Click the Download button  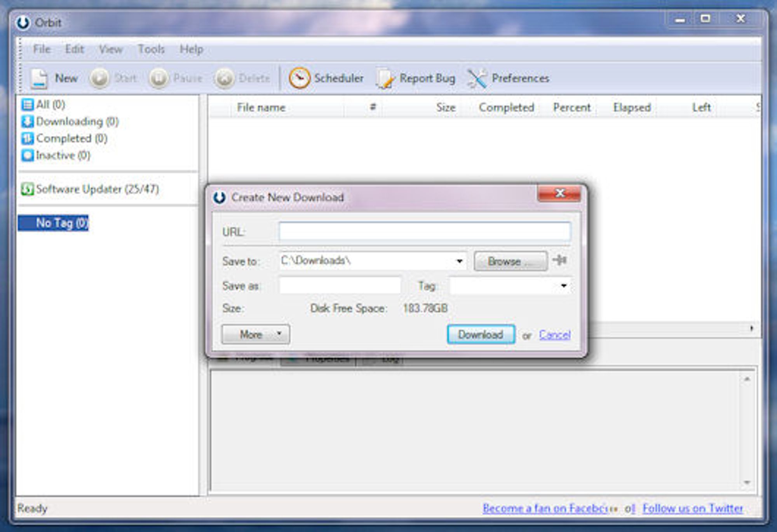[481, 334]
